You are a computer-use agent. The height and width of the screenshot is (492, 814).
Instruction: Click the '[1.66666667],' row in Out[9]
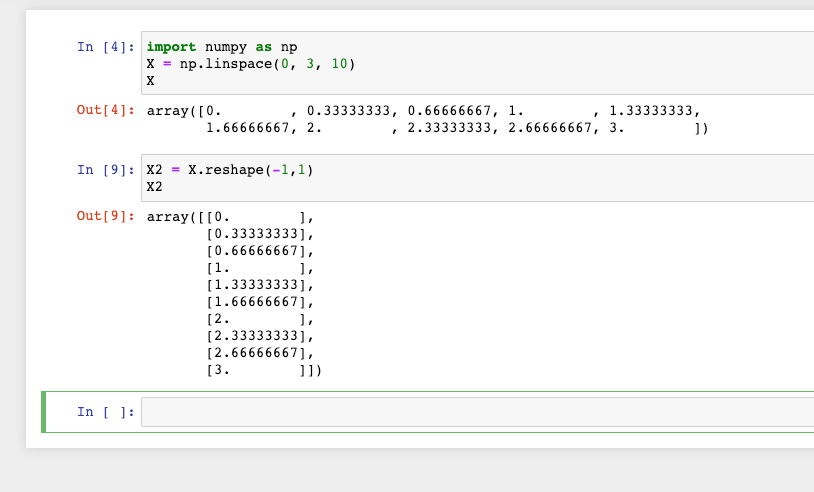coord(260,302)
